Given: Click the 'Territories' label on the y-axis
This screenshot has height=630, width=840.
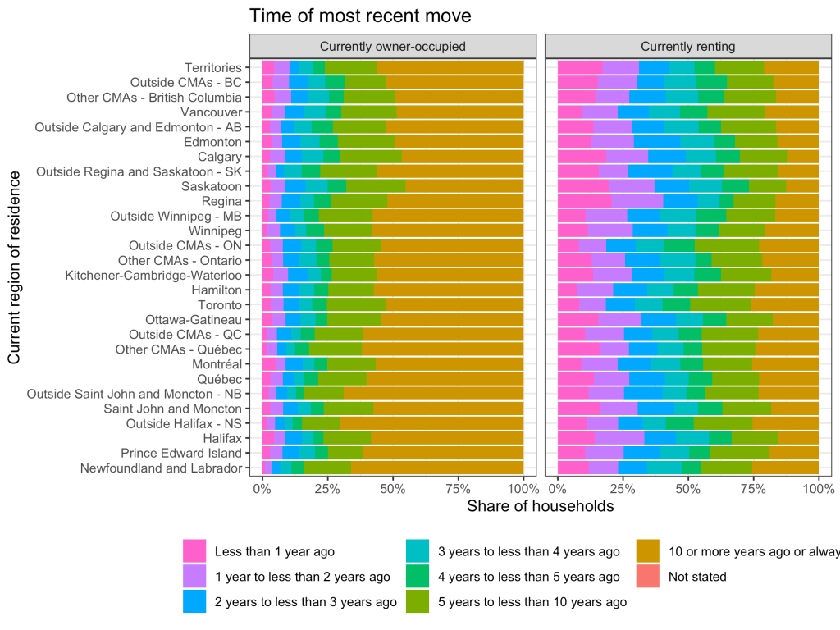Looking at the screenshot, I should coord(213,67).
